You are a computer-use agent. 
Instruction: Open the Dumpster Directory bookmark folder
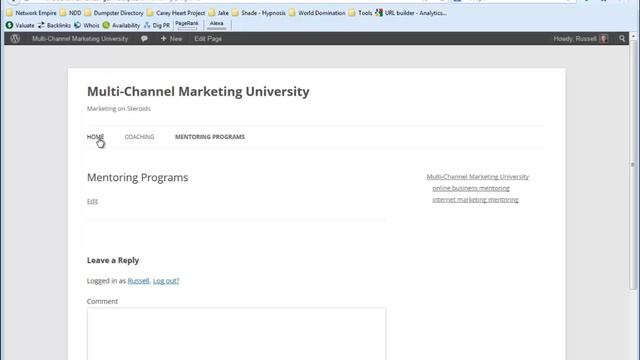(x=114, y=13)
